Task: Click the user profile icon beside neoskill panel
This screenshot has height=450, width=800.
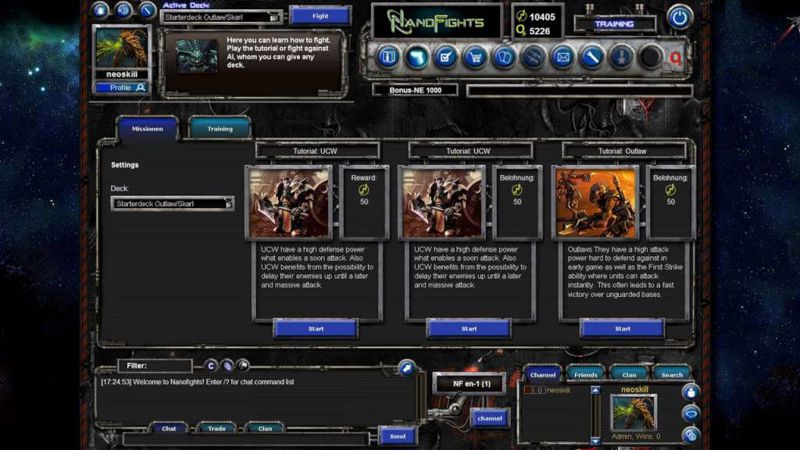Action: 691,392
